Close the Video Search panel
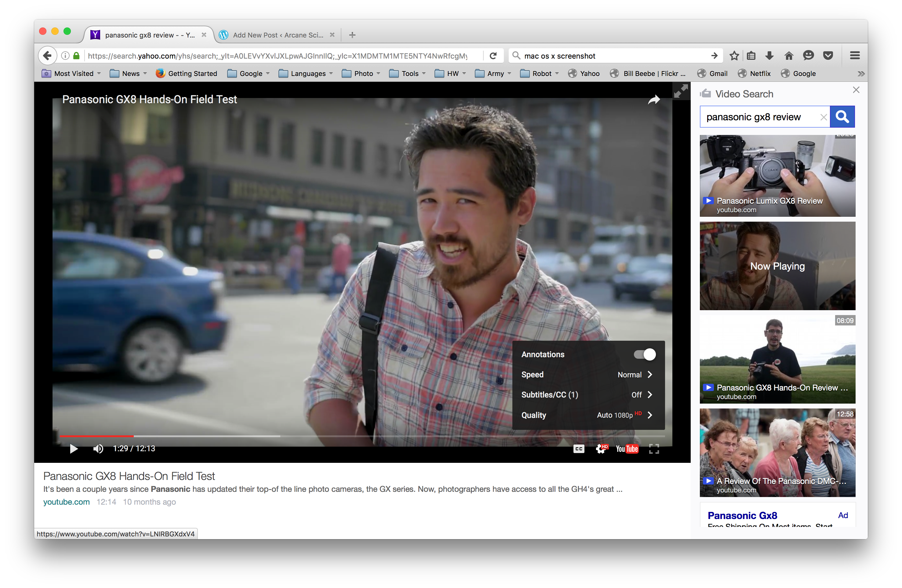The image size is (902, 588). [x=856, y=90]
